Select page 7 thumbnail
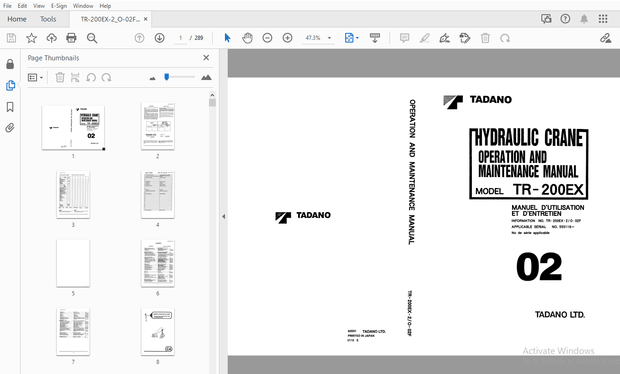The image size is (620, 374). [73, 332]
